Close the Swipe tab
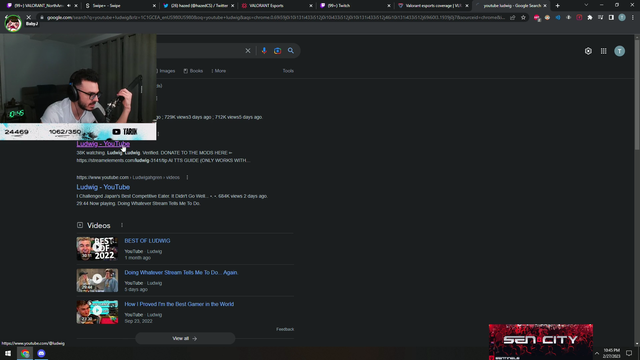The width and height of the screenshot is (640, 360). [x=154, y=6]
